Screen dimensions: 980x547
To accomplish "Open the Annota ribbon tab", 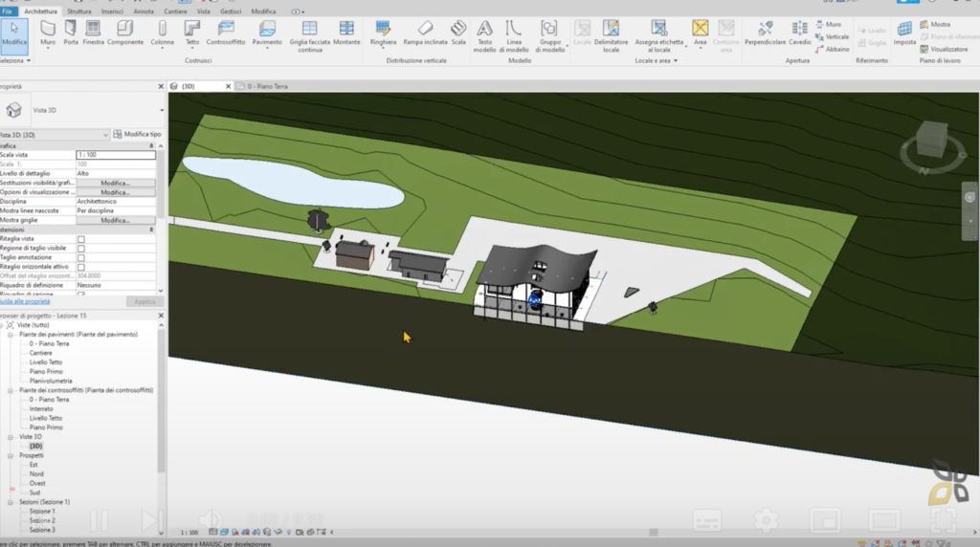I will click(144, 11).
